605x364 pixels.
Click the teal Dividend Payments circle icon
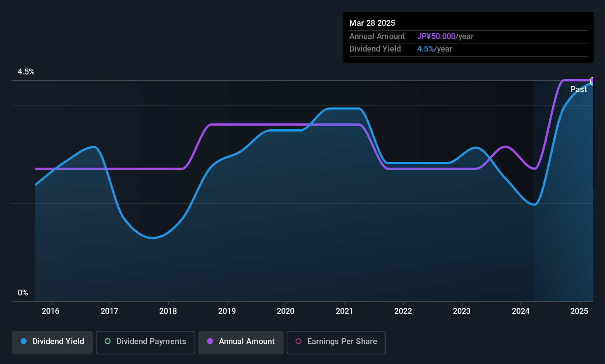point(108,341)
